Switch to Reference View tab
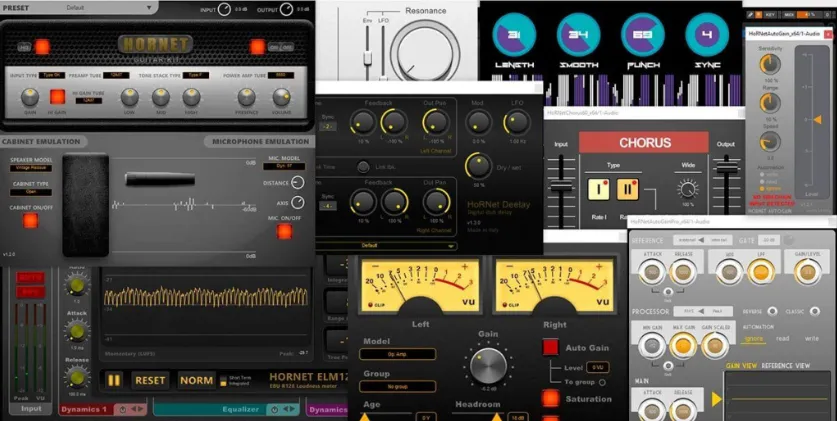 tap(786, 366)
